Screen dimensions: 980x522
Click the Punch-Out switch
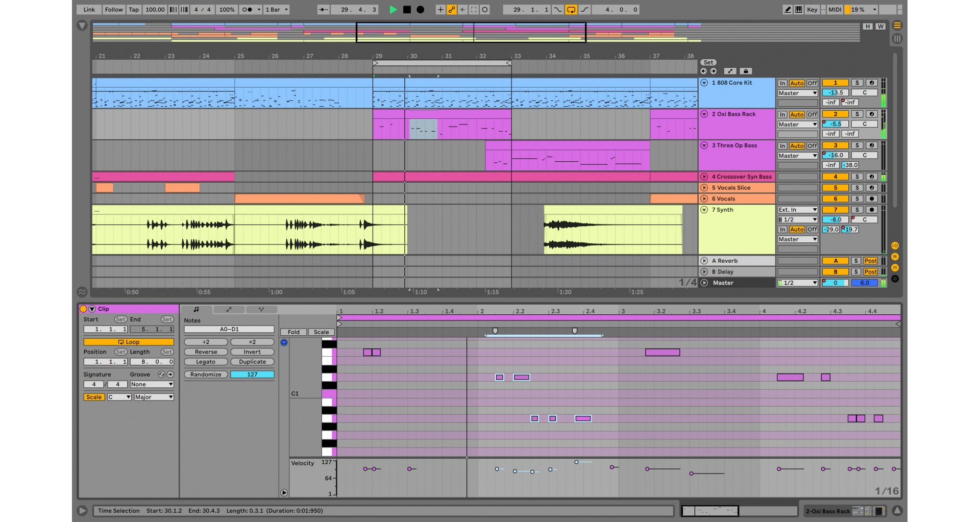584,10
